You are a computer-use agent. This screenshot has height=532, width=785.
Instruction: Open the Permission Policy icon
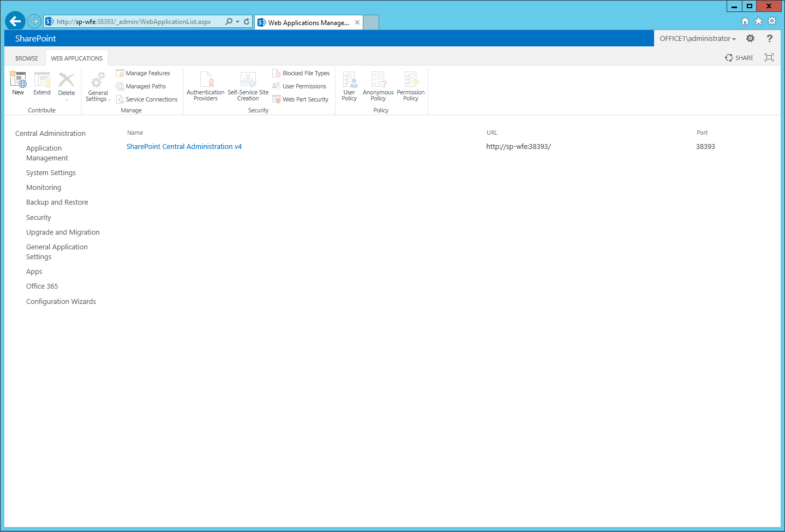pos(411,80)
